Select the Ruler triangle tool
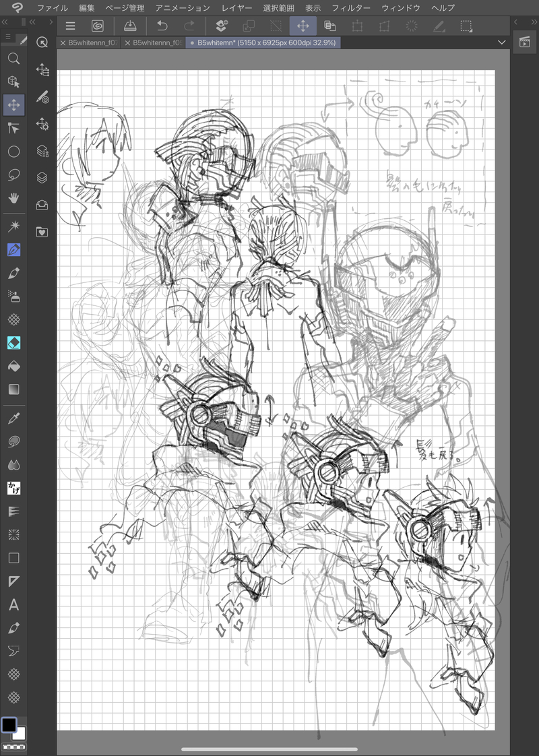 pos(14,581)
